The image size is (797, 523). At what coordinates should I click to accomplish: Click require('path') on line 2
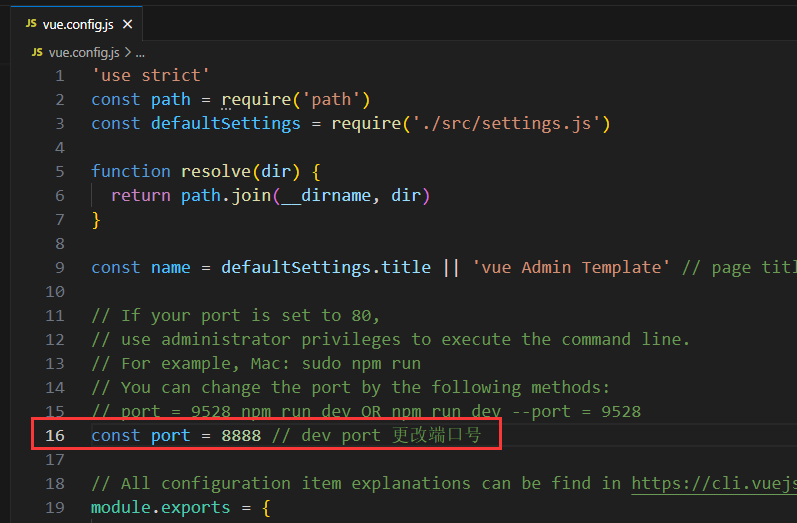[296, 99]
